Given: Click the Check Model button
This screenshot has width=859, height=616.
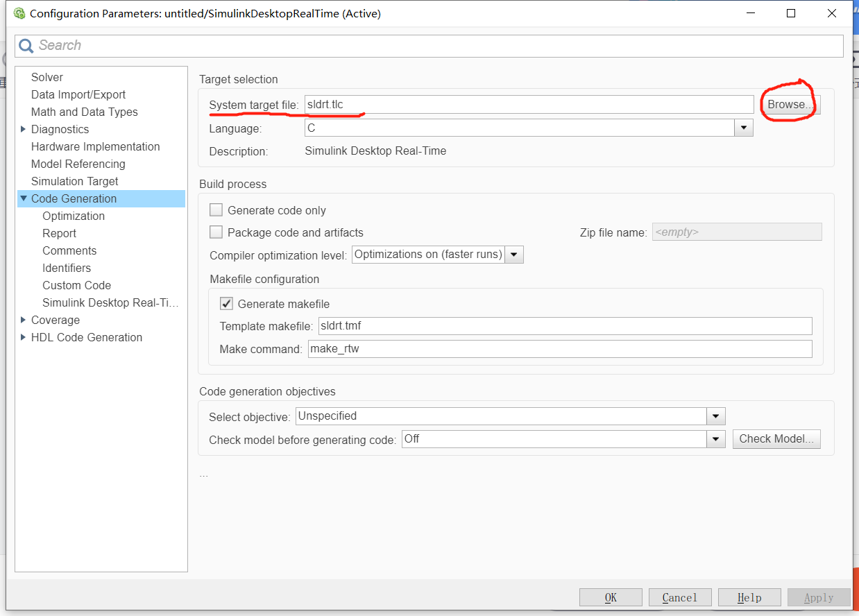Looking at the screenshot, I should pyautogui.click(x=776, y=438).
